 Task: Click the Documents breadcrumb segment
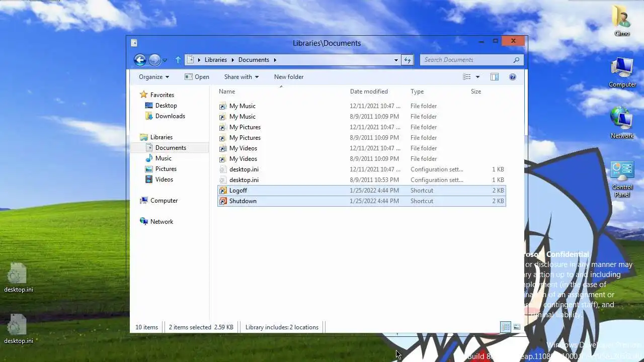click(x=254, y=60)
